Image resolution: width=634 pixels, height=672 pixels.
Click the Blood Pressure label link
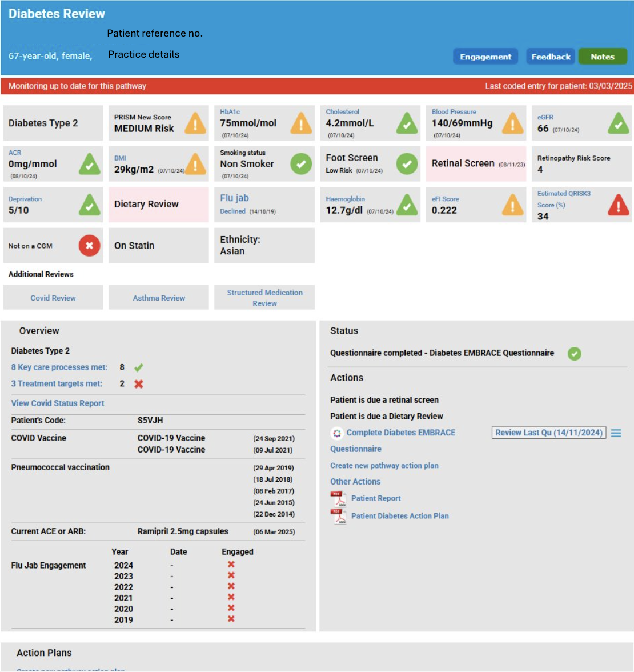coord(454,112)
